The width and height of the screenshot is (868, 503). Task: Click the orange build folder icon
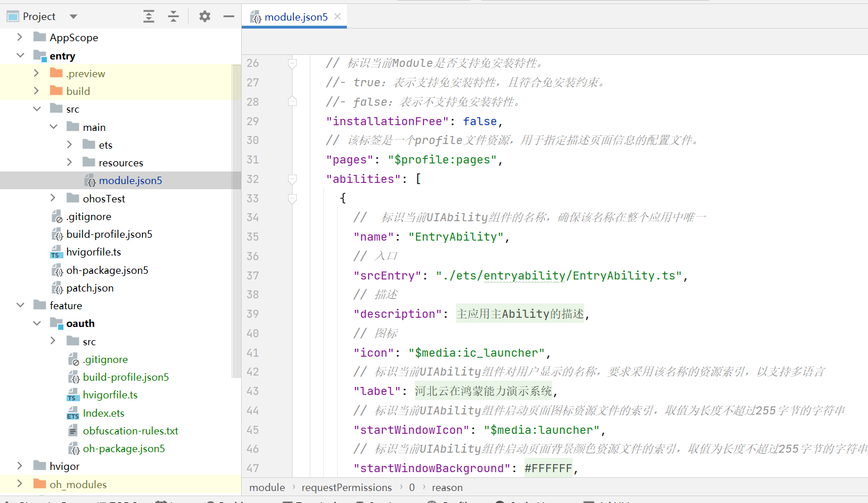tap(56, 91)
